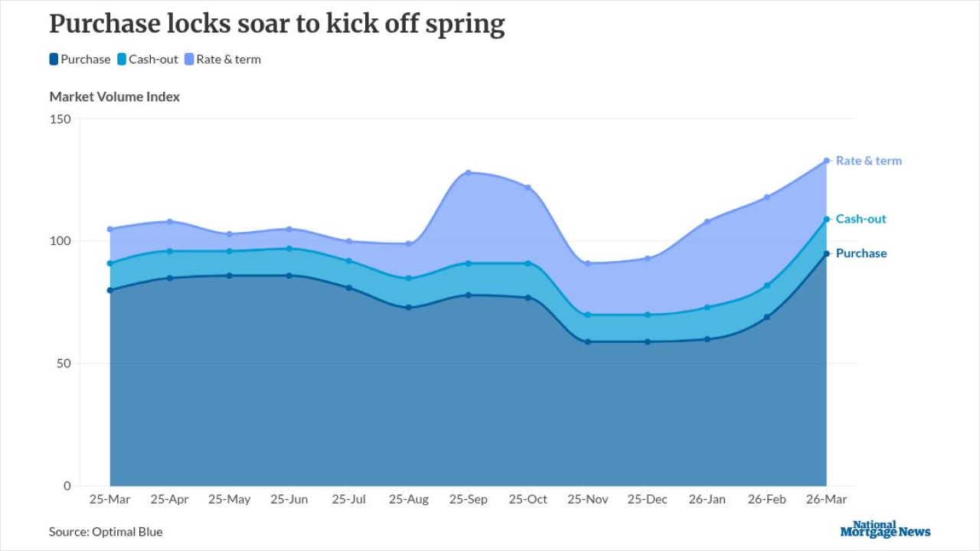The height and width of the screenshot is (551, 980).
Task: Click the 26-Jan x-axis label
Action: (x=707, y=500)
